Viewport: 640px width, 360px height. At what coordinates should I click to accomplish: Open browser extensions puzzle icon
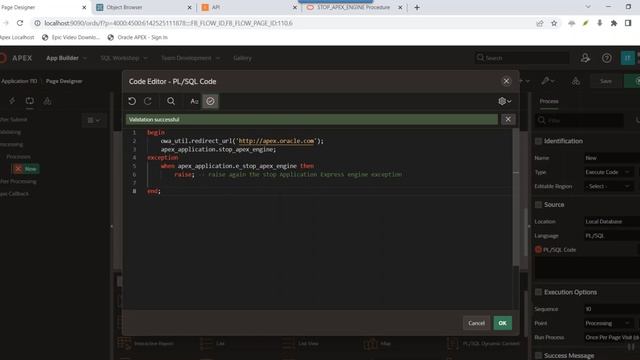click(x=613, y=23)
